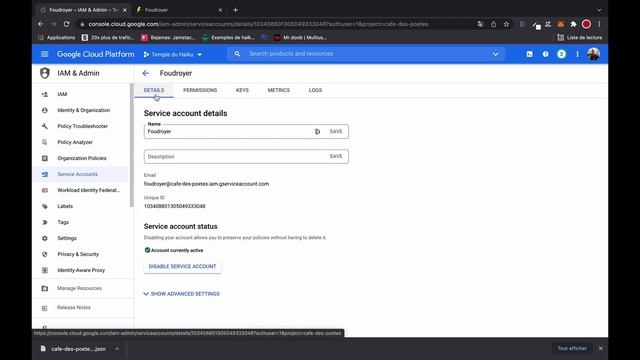Open Google Cloud Platform home link
Viewport: 640px width, 360px height.
pyautogui.click(x=96, y=54)
